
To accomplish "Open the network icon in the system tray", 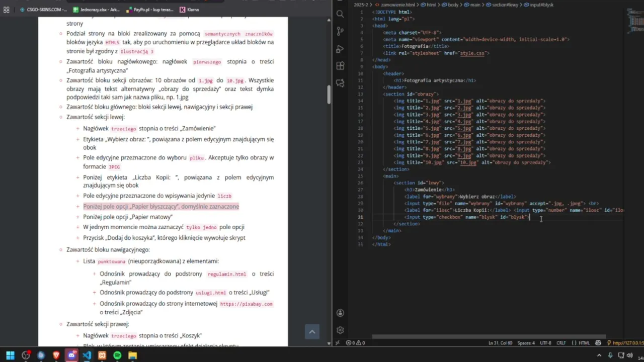I will [621, 355].
